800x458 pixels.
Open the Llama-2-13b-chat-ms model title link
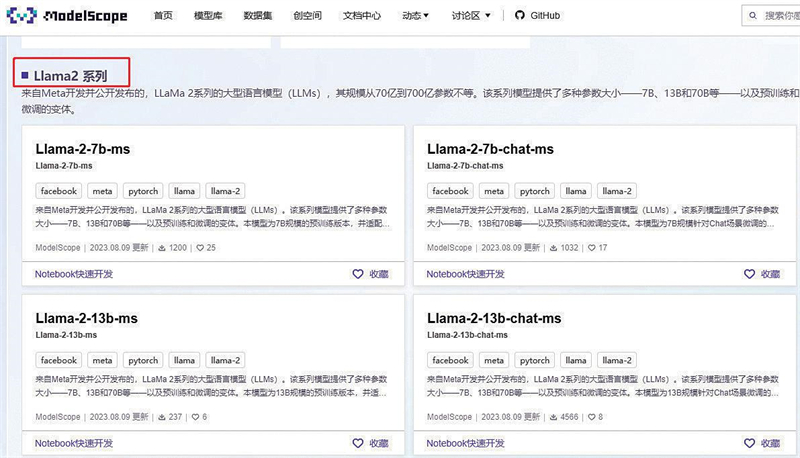494,318
